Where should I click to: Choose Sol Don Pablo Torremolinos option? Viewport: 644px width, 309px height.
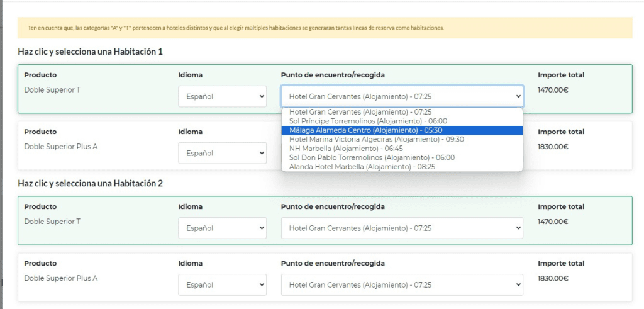pos(371,157)
